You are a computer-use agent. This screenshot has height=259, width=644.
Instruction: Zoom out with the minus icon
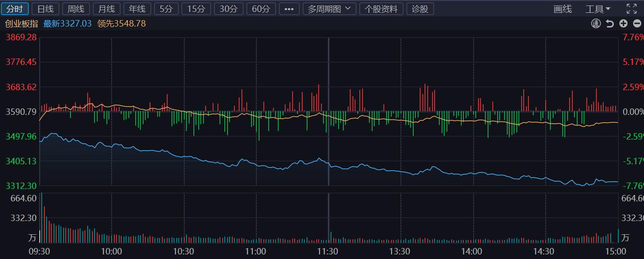tap(636, 24)
